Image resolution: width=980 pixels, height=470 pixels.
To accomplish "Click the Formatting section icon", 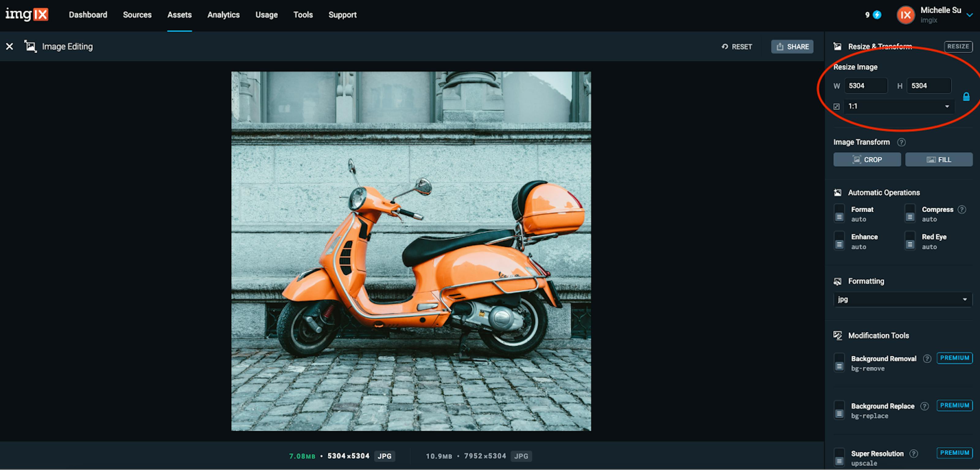I will tap(837, 282).
